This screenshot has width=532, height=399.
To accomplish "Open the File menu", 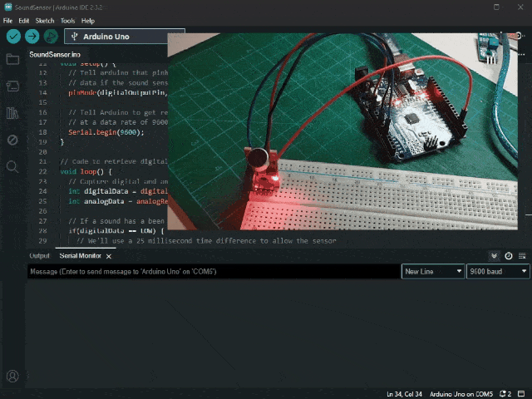I will point(7,21).
